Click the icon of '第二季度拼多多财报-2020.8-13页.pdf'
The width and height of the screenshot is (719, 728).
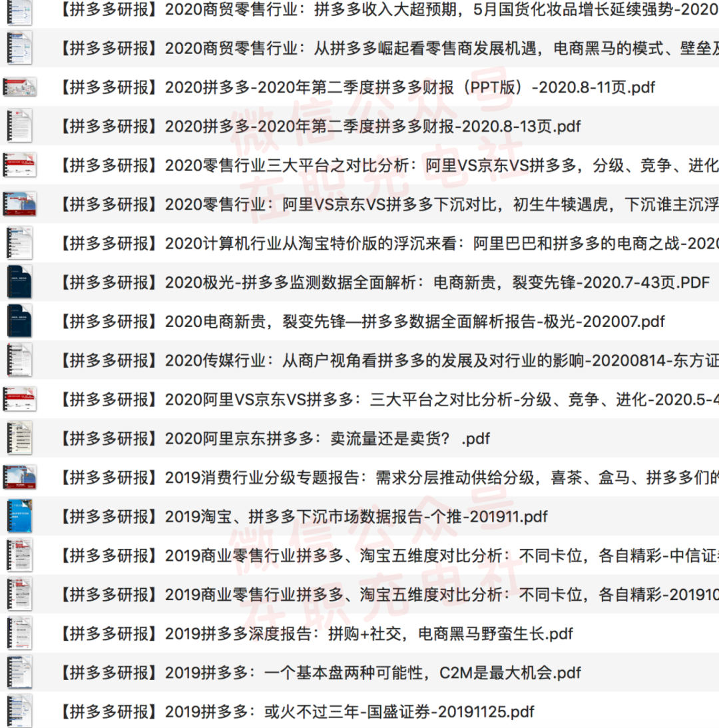(19, 126)
